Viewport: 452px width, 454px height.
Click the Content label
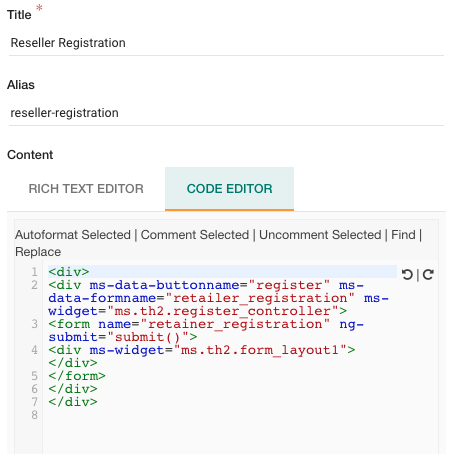(x=30, y=155)
